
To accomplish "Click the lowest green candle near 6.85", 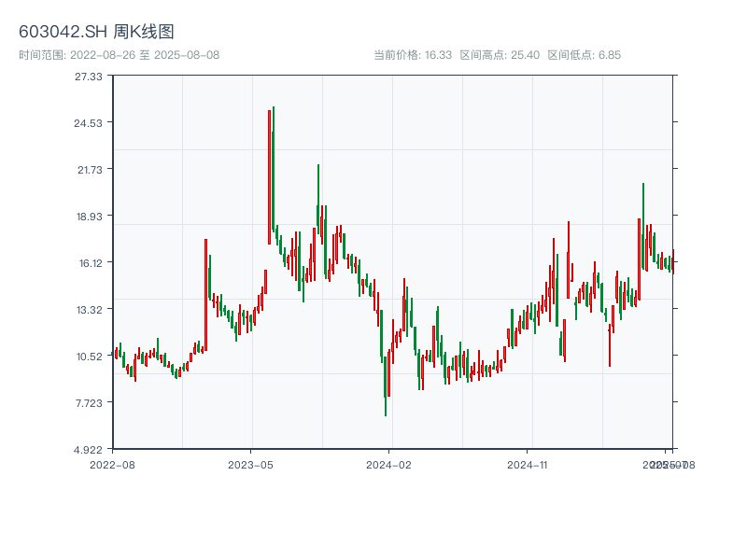I will pyautogui.click(x=386, y=385).
